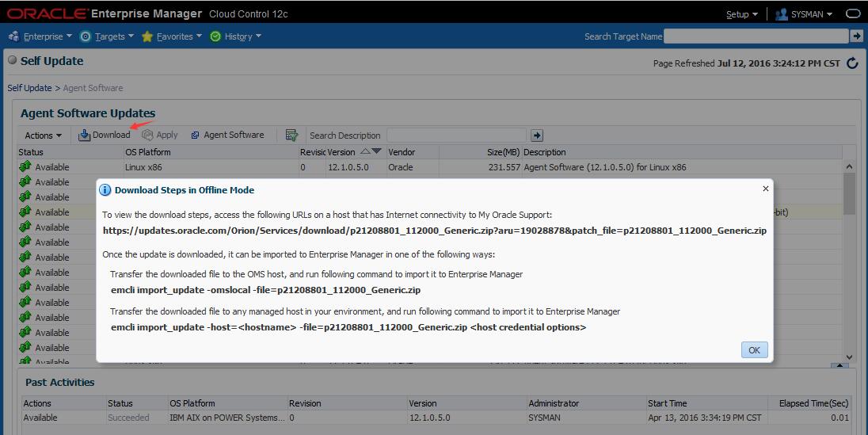Click the Agent Software toolbar link

[227, 135]
